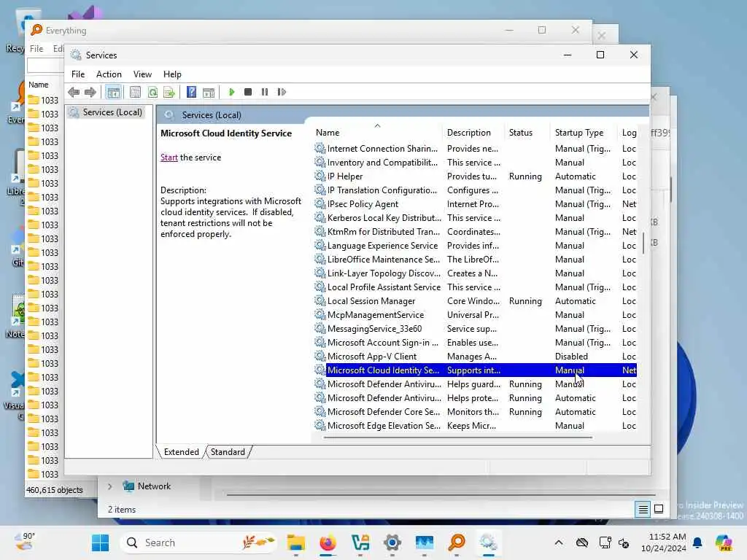Switch to the Extended tab

pyautogui.click(x=181, y=452)
